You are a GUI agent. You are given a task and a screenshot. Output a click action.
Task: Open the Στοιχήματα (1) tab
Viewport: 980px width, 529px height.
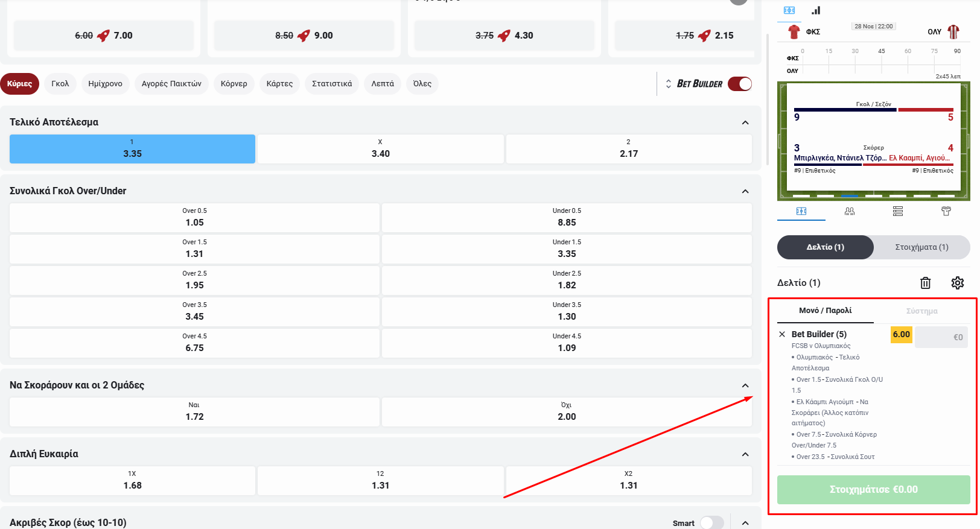[921, 247]
